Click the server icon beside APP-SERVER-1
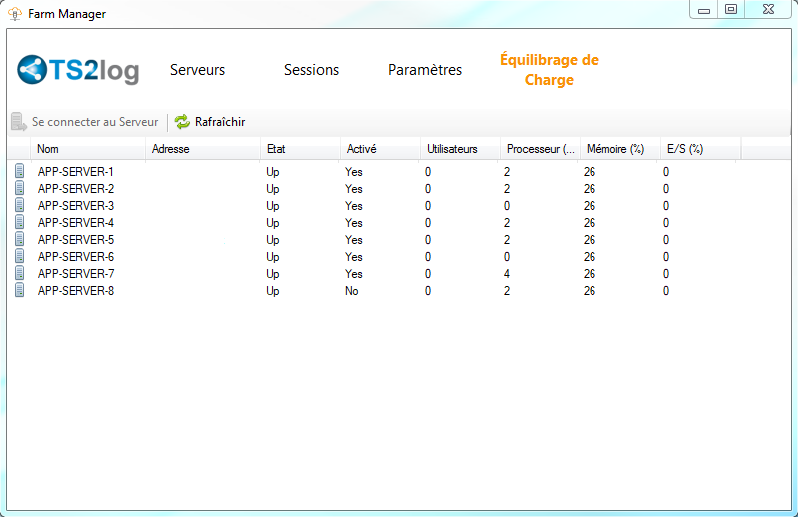 [x=19, y=172]
